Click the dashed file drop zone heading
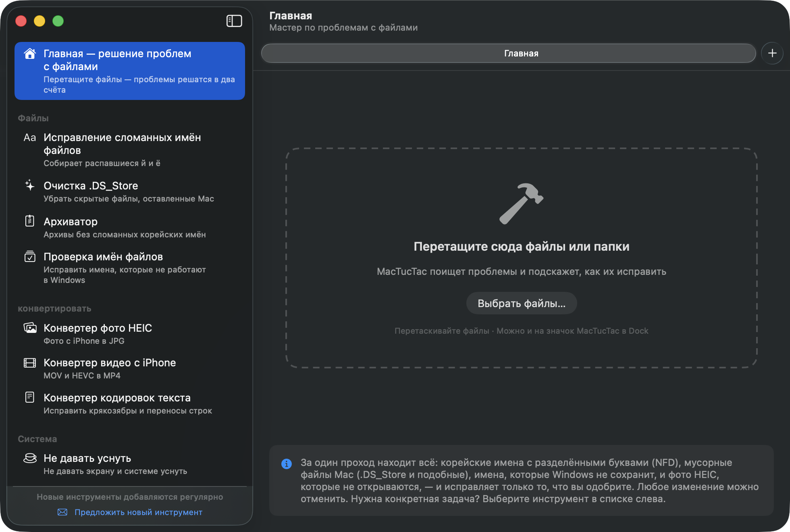 point(522,246)
